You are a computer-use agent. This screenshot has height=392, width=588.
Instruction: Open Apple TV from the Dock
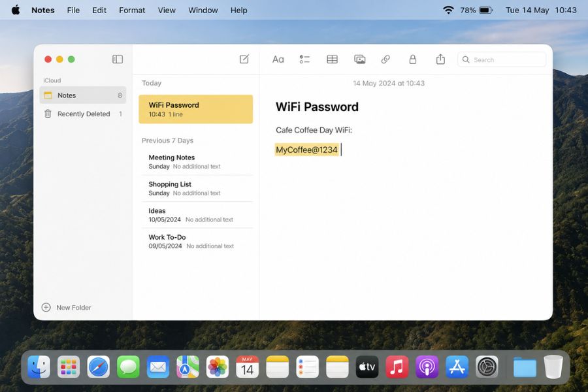367,367
